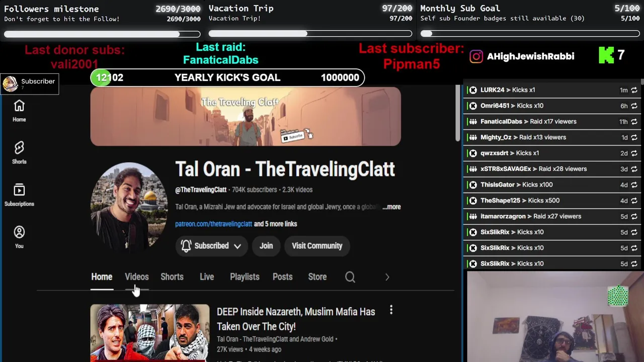Click the 'Omri6451 > Kicks x10' text

pos(512,106)
